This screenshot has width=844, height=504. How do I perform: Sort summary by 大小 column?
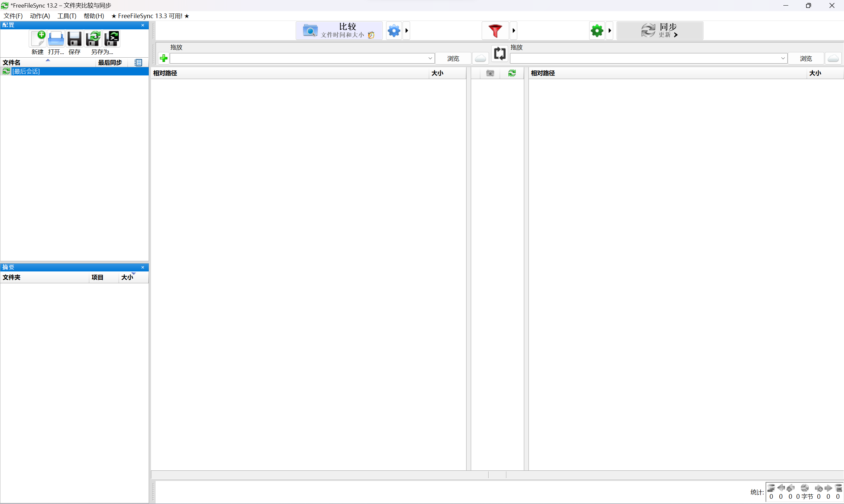point(134,277)
